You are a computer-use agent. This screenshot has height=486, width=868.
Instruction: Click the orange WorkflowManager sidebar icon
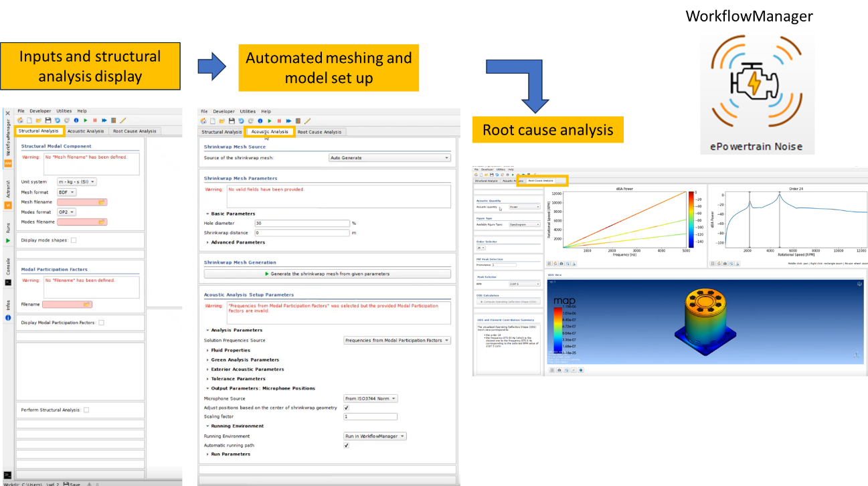8,163
